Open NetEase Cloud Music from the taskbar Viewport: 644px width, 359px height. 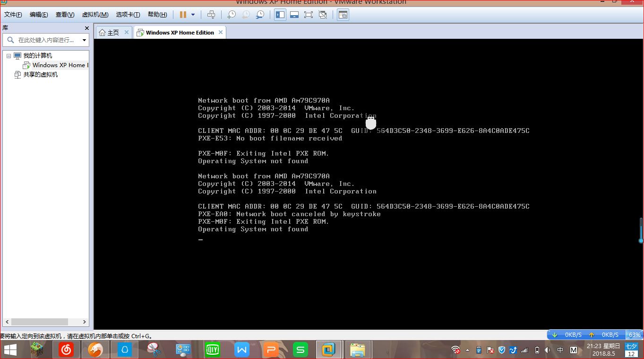pyautogui.click(x=66, y=350)
